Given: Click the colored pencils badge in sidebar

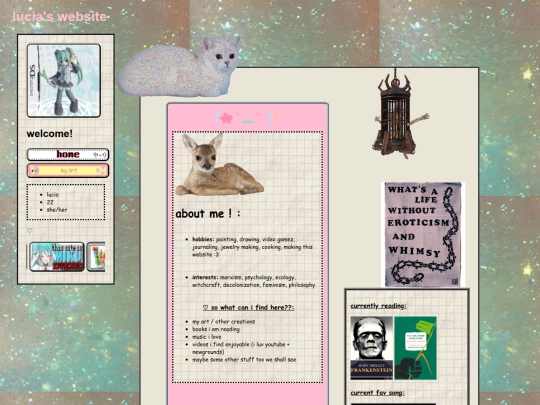Looking at the screenshot, I should coord(96,257).
